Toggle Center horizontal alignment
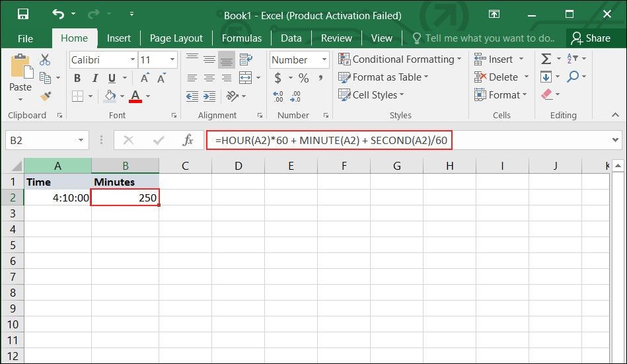Viewport: 627px width, 364px height. pyautogui.click(x=209, y=77)
